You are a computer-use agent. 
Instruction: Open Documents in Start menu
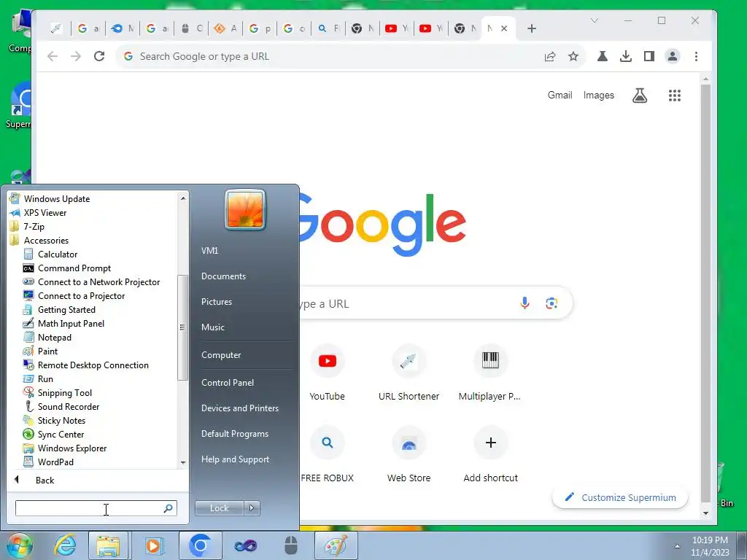click(x=223, y=276)
